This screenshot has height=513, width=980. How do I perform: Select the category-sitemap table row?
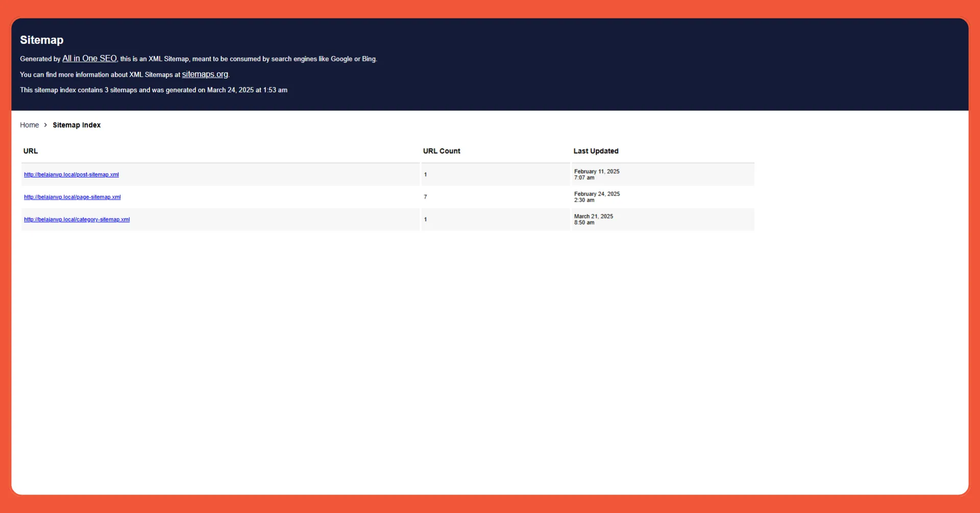click(306, 219)
